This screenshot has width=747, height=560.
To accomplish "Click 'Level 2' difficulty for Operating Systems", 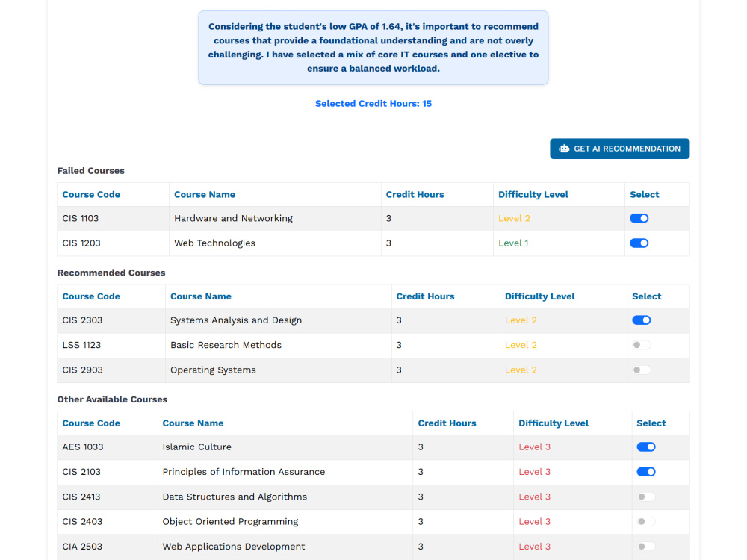I will pos(521,370).
